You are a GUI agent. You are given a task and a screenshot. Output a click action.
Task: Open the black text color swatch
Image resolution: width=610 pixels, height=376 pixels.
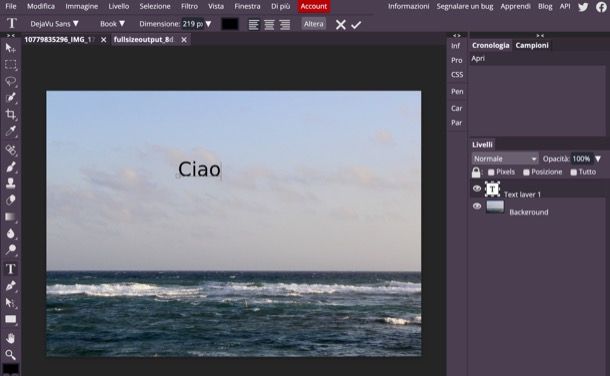(230, 24)
